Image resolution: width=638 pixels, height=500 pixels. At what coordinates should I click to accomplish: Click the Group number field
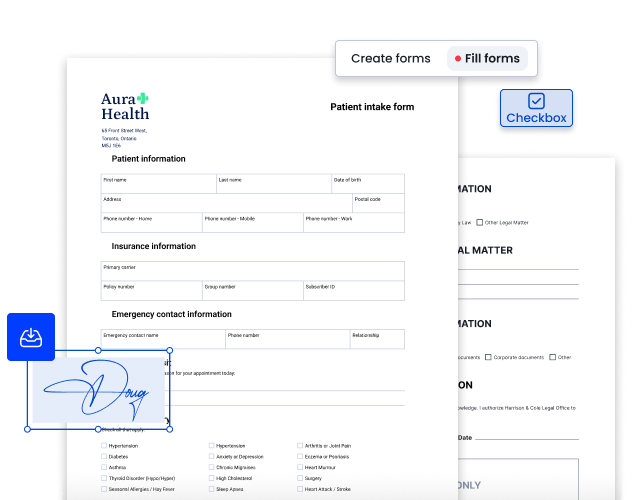coord(253,290)
